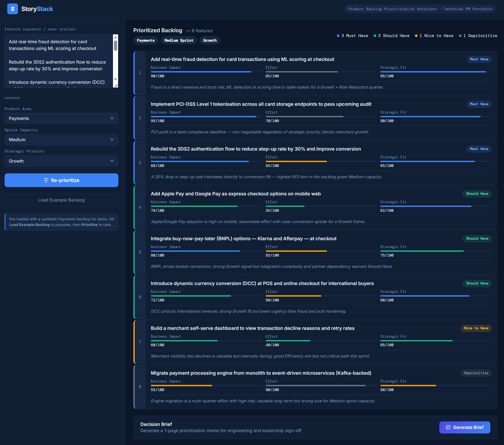Click the resize handle of the textarea
The height and width of the screenshot is (445, 504).
(116, 85)
